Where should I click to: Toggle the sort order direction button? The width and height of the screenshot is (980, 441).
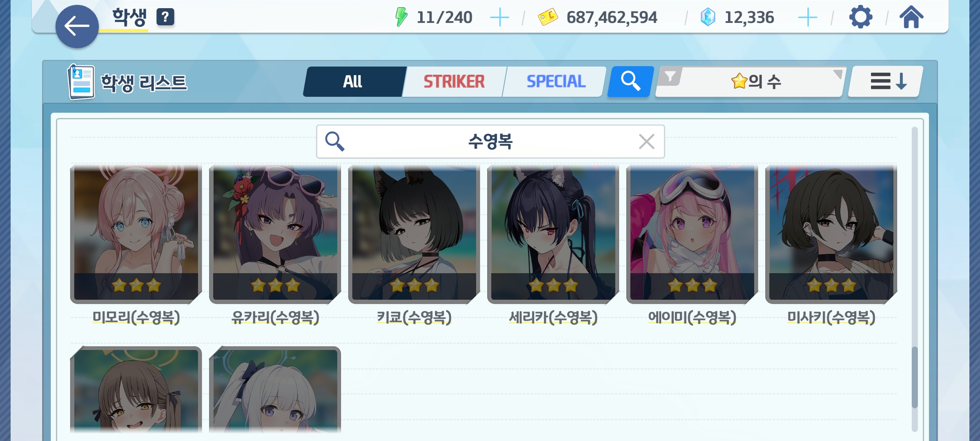point(886,82)
